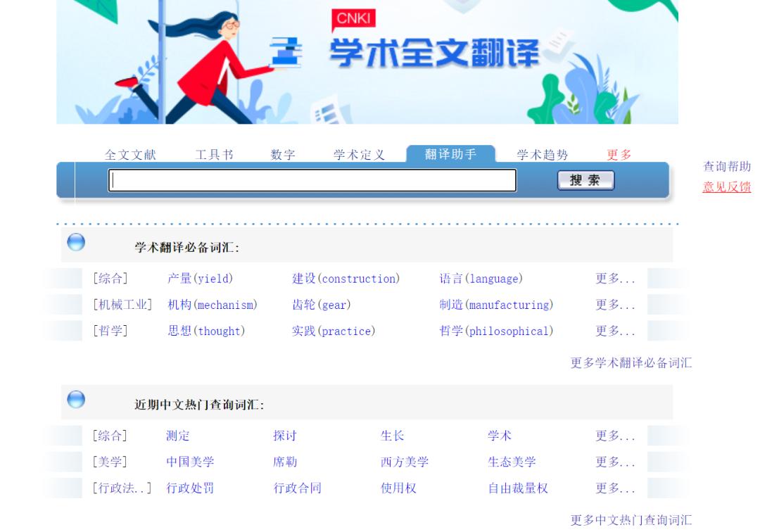The image size is (760, 532).
Task: Open the 意见反馈 feedback link
Action: pos(727,187)
